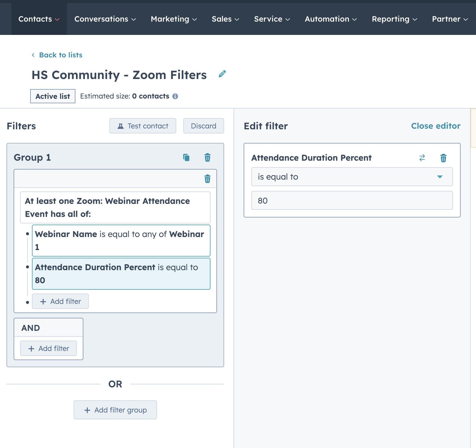Expand the Marketing navigation dropdown
The width and height of the screenshot is (476, 448).
(173, 19)
